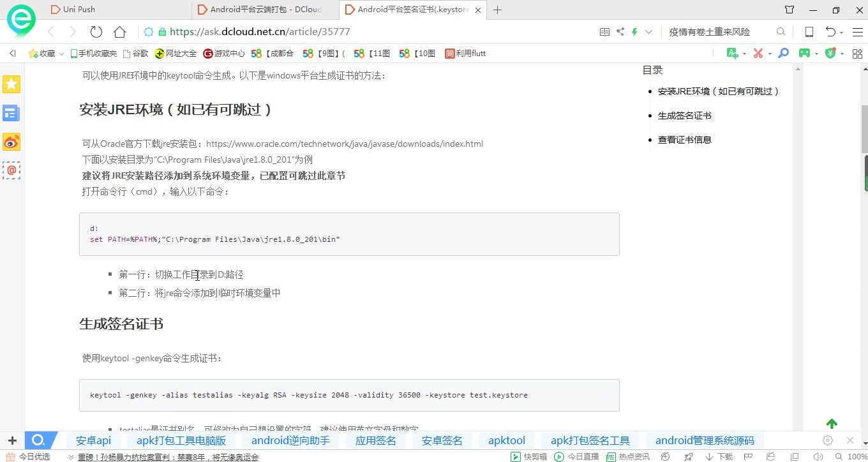868x462 pixels.
Task: Open the 网址大全 bookmark
Action: coord(176,54)
